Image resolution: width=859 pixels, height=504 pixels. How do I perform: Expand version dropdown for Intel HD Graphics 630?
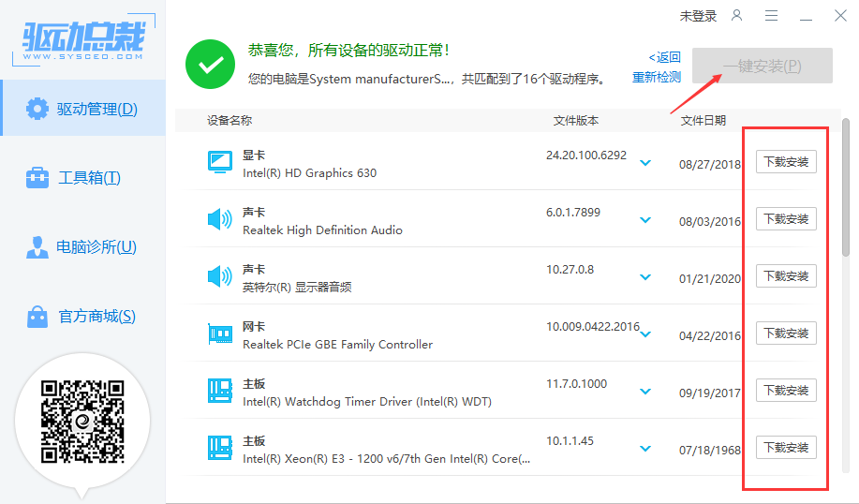644,163
